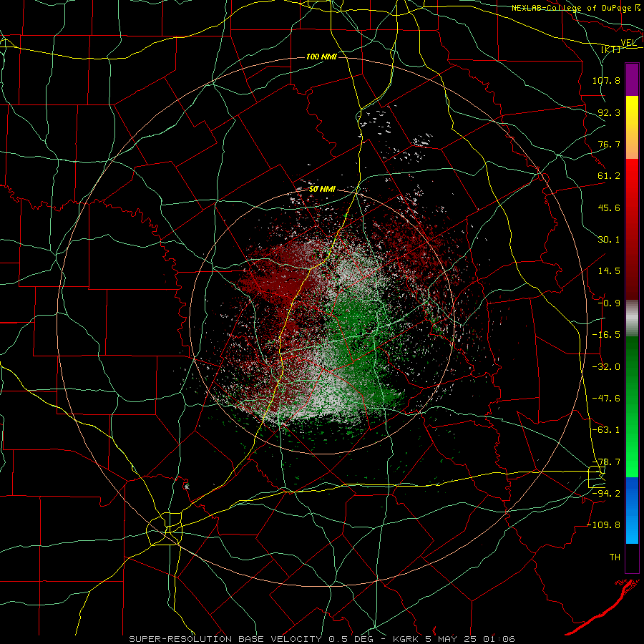Image resolution: width=644 pixels, height=644 pixels.
Task: Click the '[KT]' units label
Action: tap(611, 49)
